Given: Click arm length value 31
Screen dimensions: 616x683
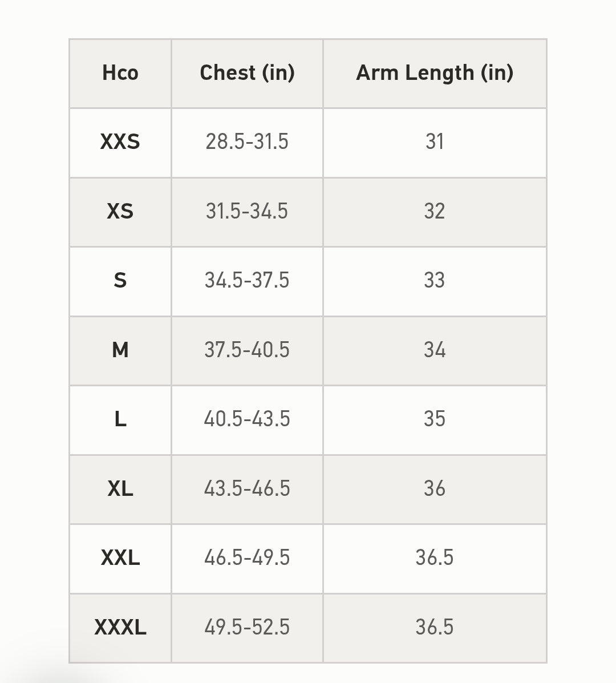Looking at the screenshot, I should tap(434, 142).
